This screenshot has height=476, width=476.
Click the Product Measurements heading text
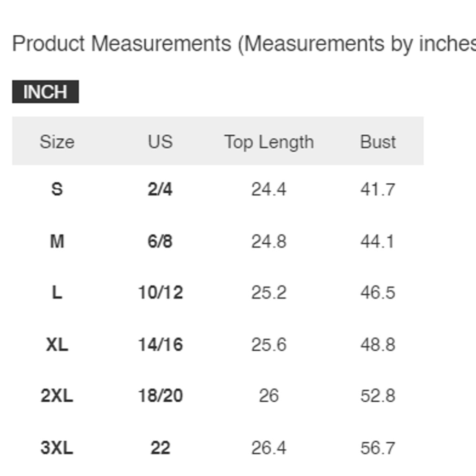(x=122, y=43)
